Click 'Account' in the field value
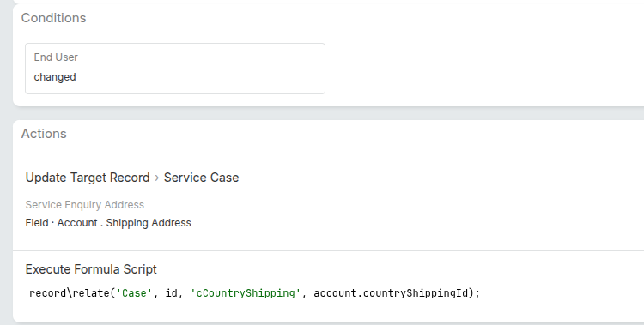The image size is (644, 325). tap(77, 223)
